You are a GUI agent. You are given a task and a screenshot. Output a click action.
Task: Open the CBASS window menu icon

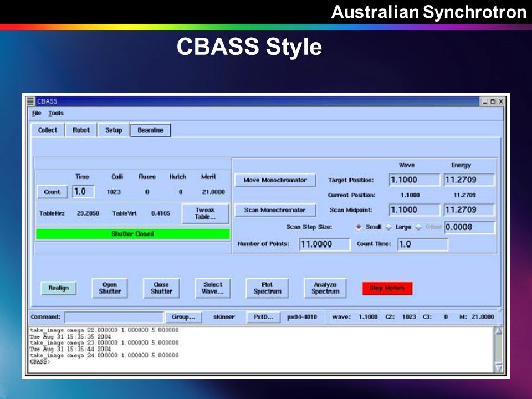pyautogui.click(x=30, y=101)
